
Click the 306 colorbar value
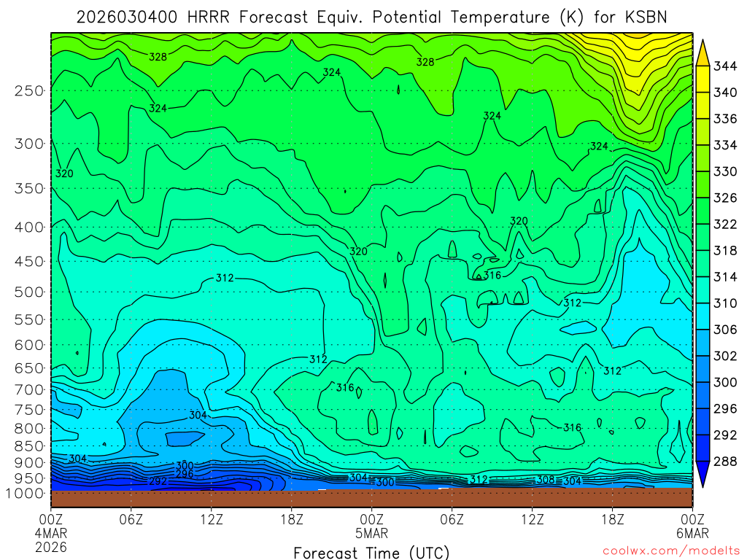tap(725, 330)
